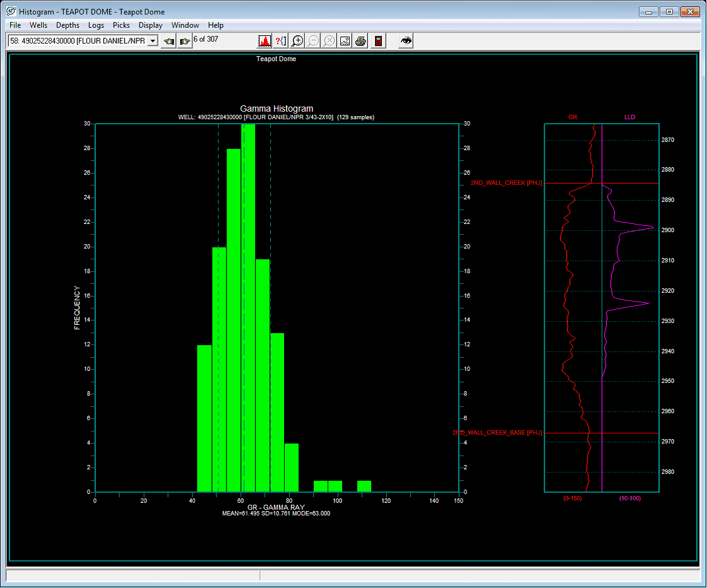Click the well name combo box text field

click(x=76, y=41)
